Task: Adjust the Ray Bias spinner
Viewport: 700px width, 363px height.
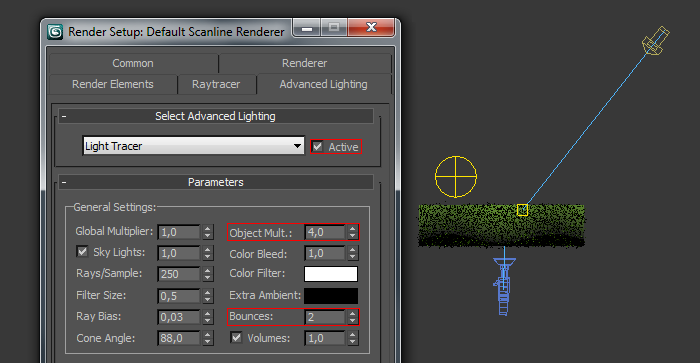Action: [208, 317]
